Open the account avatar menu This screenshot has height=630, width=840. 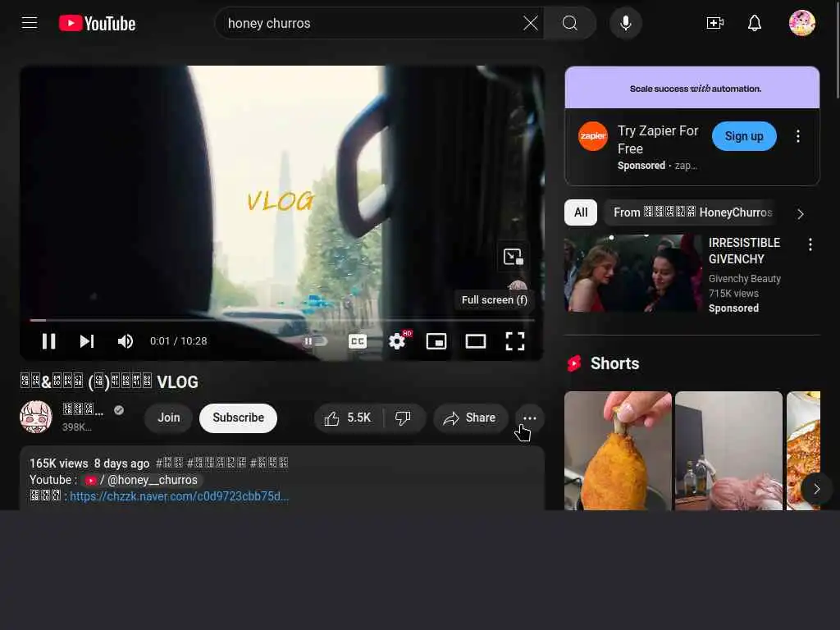[802, 23]
